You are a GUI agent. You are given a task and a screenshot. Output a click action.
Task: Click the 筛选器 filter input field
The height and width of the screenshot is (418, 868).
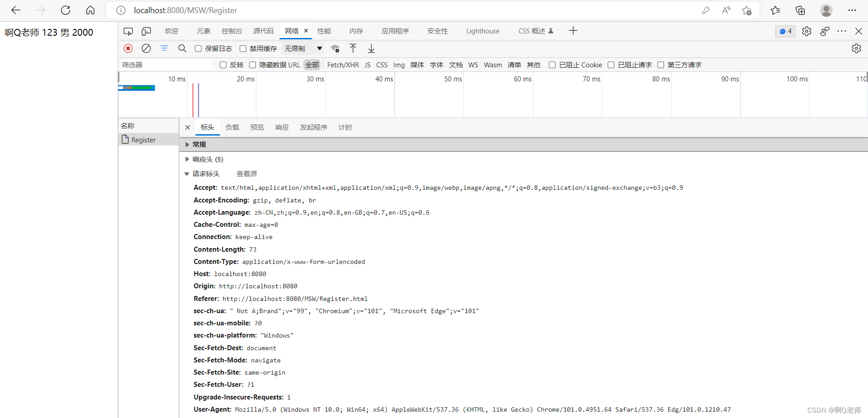tap(165, 65)
